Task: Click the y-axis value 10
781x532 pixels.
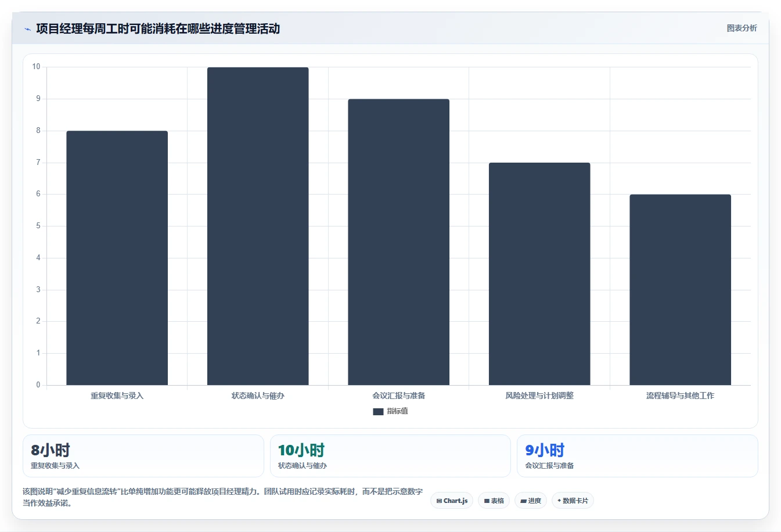Action: click(x=36, y=67)
